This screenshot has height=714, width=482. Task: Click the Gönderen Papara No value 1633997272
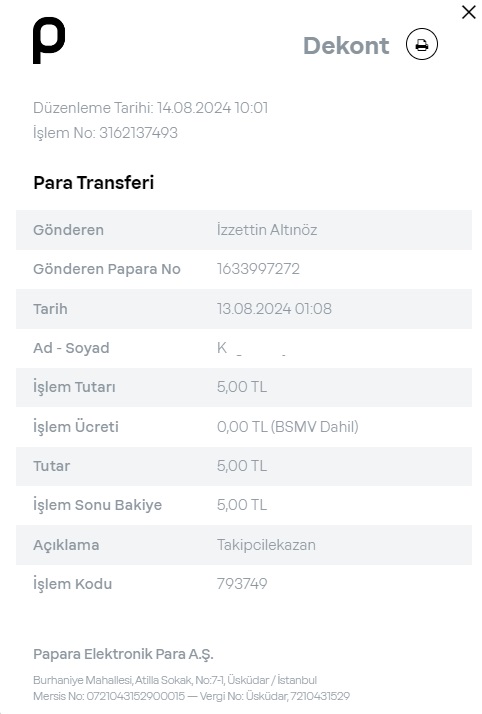pos(258,269)
